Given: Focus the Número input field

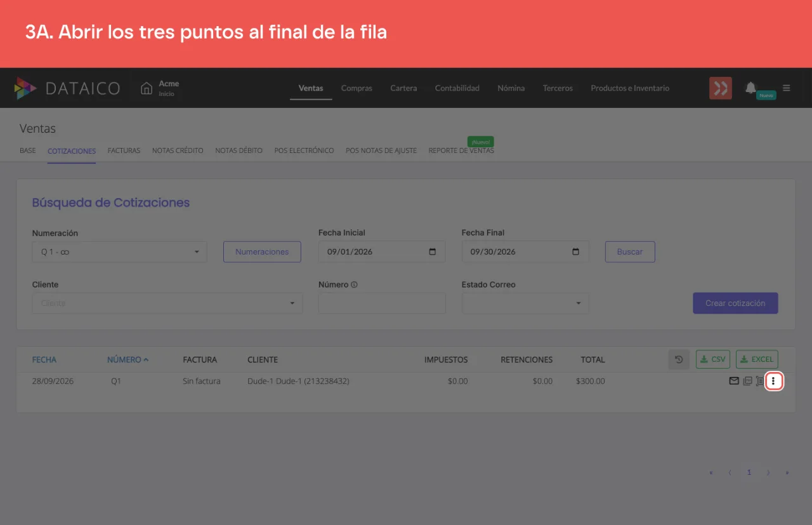Looking at the screenshot, I should tap(382, 303).
